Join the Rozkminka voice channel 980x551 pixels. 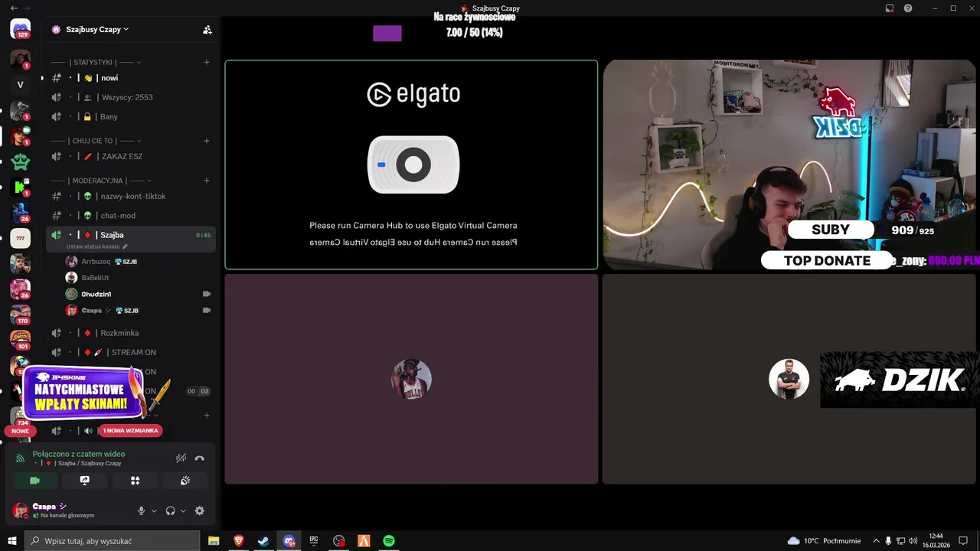point(131,333)
